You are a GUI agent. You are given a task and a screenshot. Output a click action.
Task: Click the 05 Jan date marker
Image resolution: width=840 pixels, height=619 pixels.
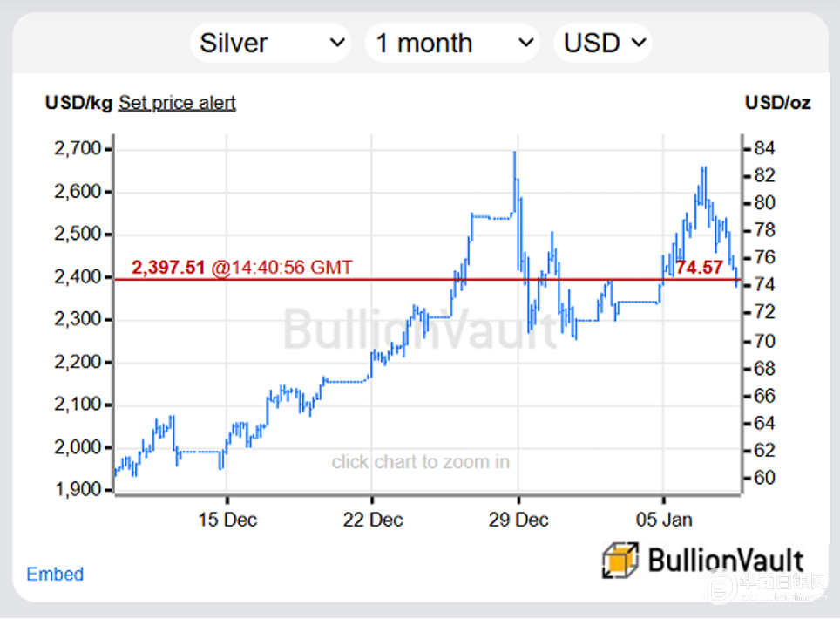[664, 520]
